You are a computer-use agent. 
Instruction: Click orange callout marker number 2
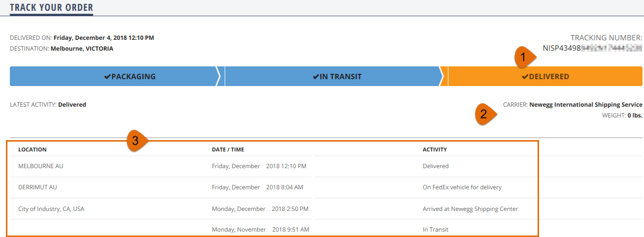(x=485, y=114)
